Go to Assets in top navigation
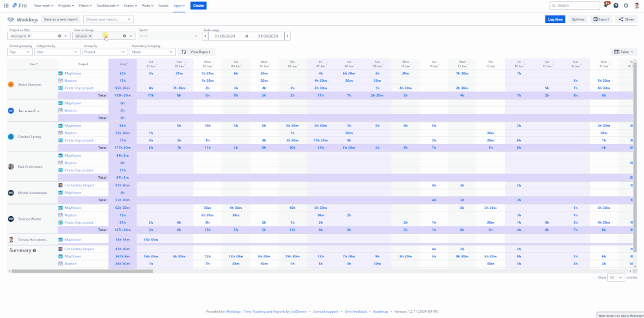 [163, 6]
